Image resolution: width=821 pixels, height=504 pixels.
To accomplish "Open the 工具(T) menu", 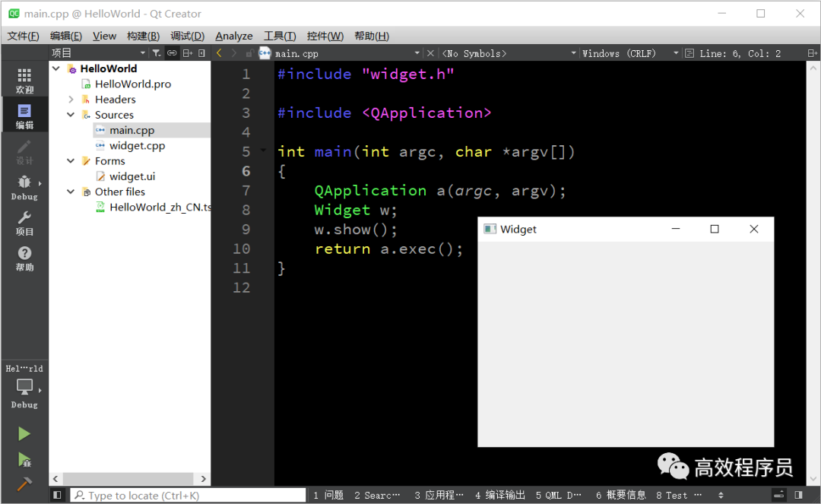I will [280, 36].
